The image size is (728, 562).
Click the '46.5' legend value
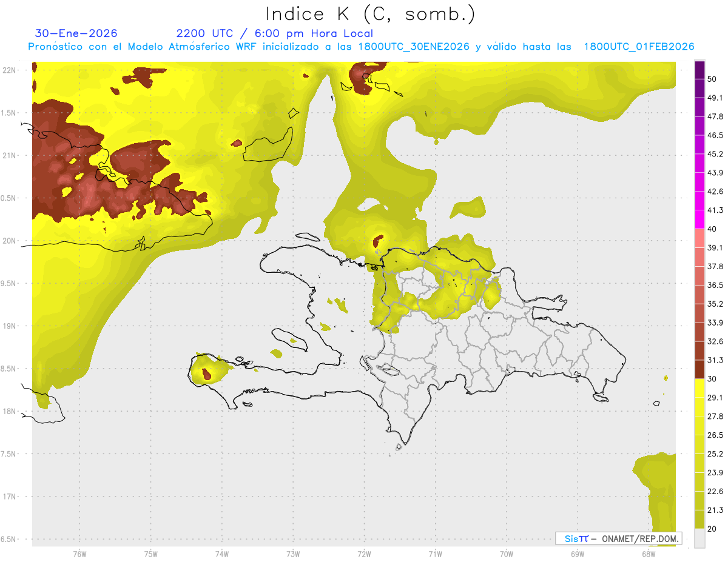(715, 136)
